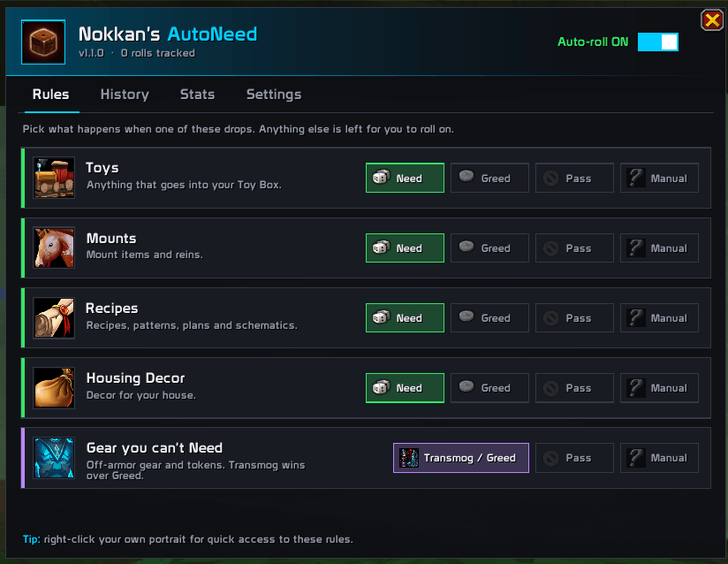This screenshot has height=564, width=728.
Task: Open the Settings tab
Action: tap(274, 95)
